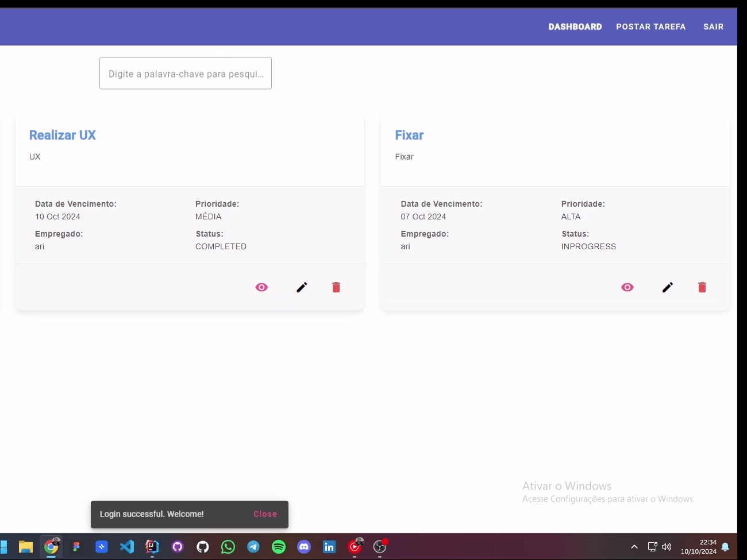Close the login successful notification
Viewport: 747px width, 560px height.
265,514
